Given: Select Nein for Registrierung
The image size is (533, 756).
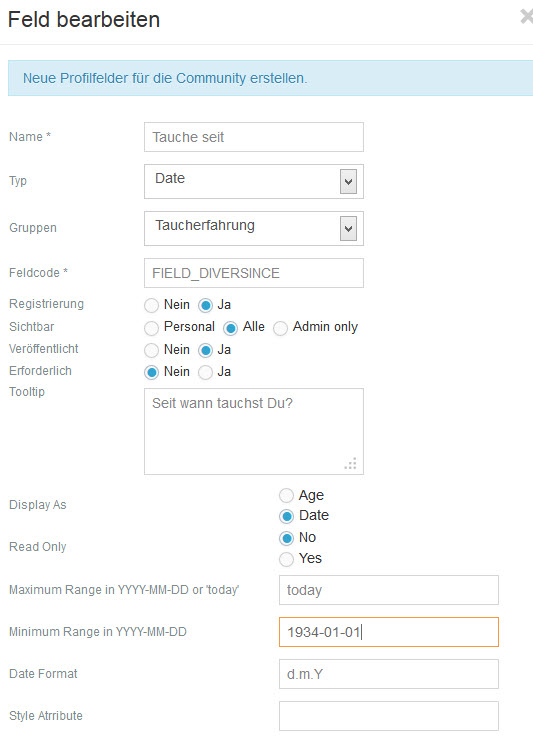Looking at the screenshot, I should 151,305.
